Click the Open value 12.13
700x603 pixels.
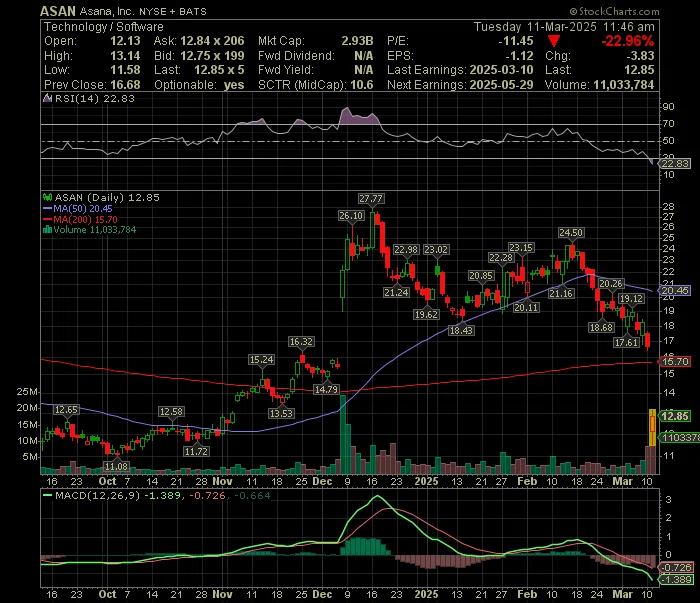click(125, 41)
